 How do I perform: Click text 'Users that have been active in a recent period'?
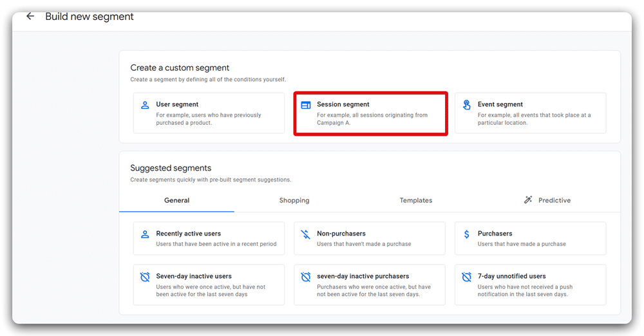pos(216,244)
